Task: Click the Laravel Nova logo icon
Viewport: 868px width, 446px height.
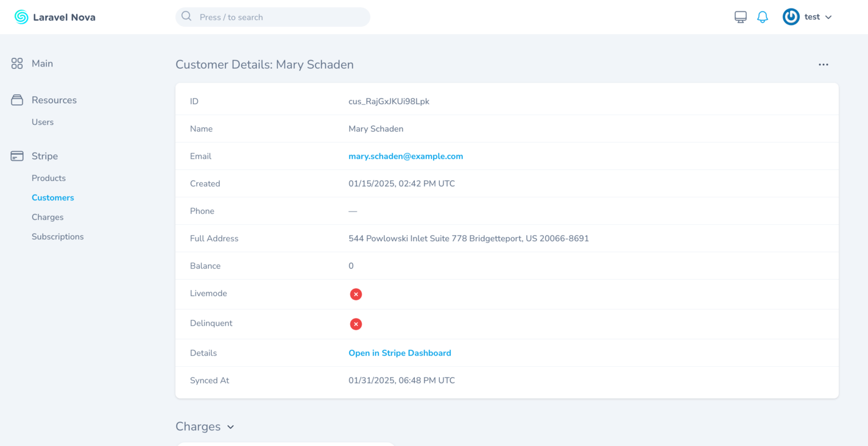Action: pos(21,17)
